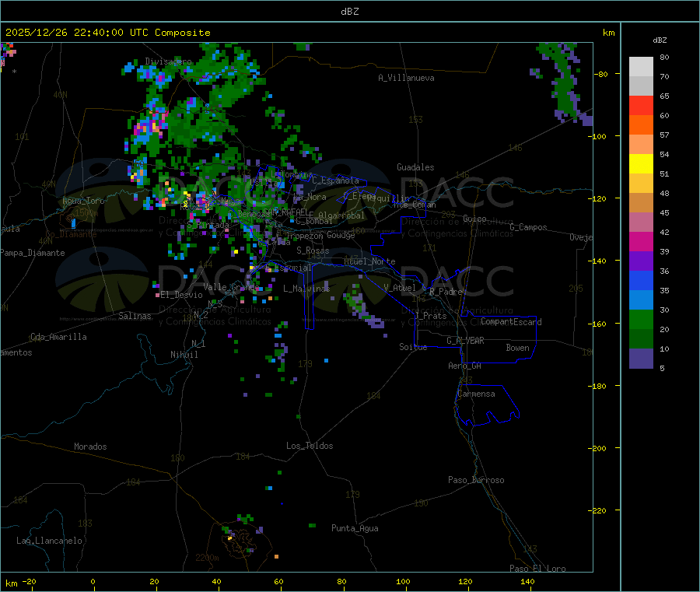This screenshot has height=592, width=700.
Task: Click the Salinas location label
Action: [135, 316]
